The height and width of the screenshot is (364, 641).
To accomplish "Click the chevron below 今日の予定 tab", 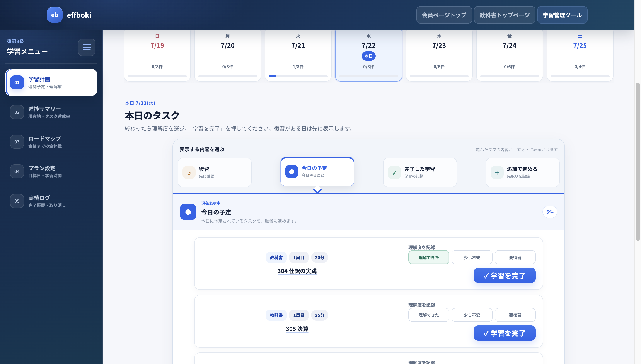I will (x=317, y=191).
